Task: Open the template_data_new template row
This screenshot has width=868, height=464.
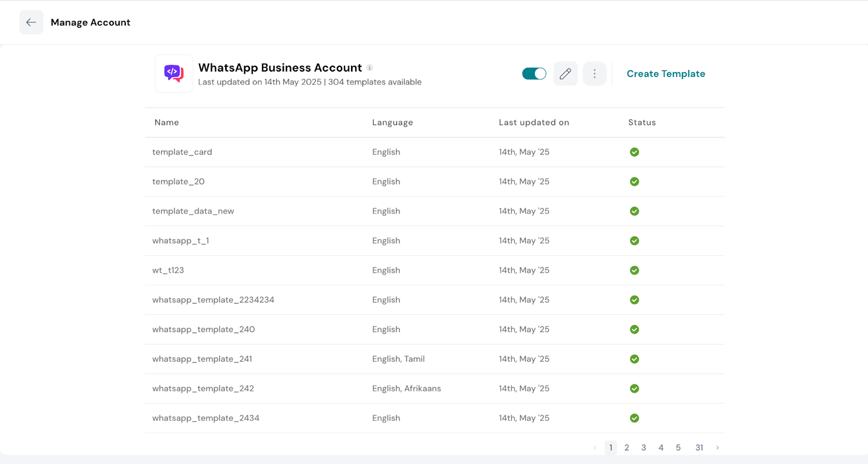Action: coord(193,211)
